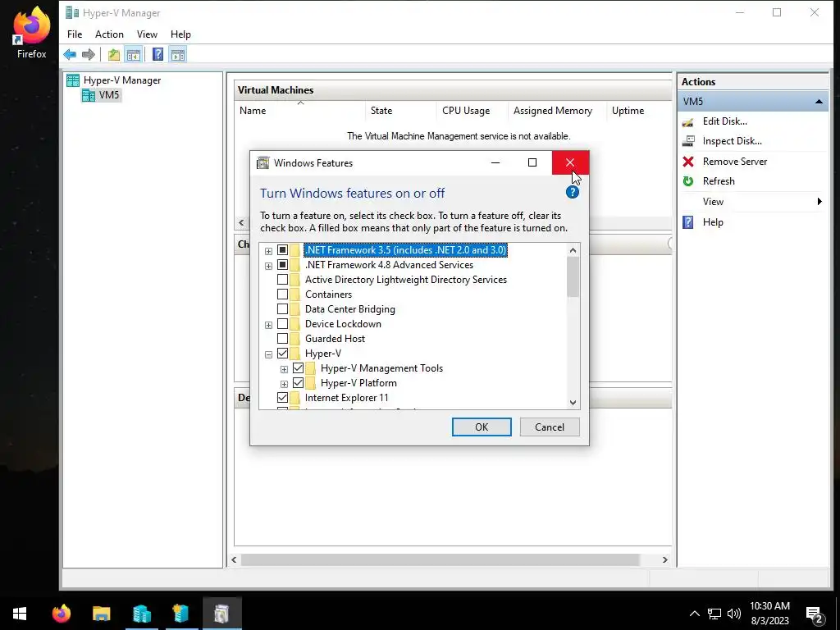Uncheck the Hyper-V feature checkbox
The width and height of the screenshot is (840, 630).
282,354
